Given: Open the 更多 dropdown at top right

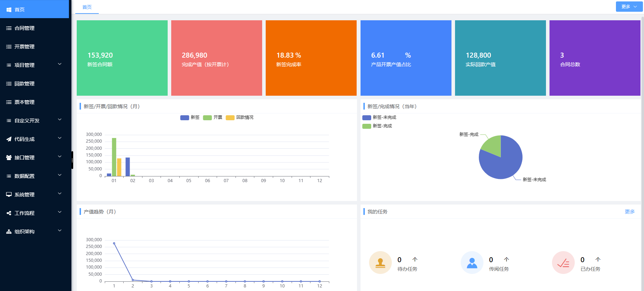Looking at the screenshot, I should click(x=629, y=7).
